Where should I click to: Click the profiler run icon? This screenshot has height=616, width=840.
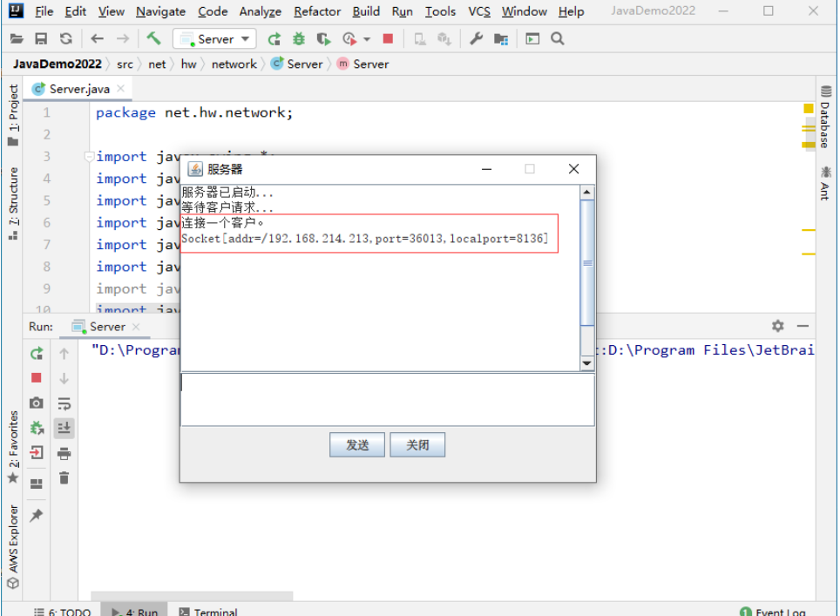click(x=349, y=38)
